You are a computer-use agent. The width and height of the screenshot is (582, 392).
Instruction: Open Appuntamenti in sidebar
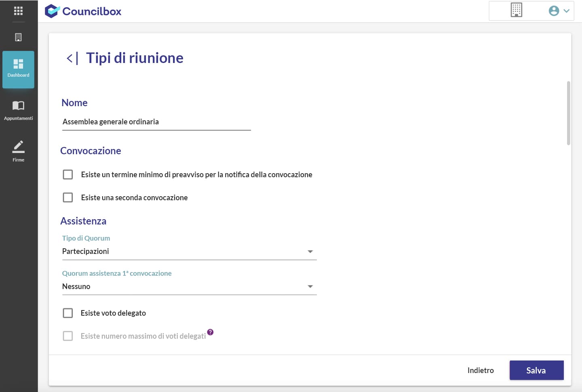point(18,110)
